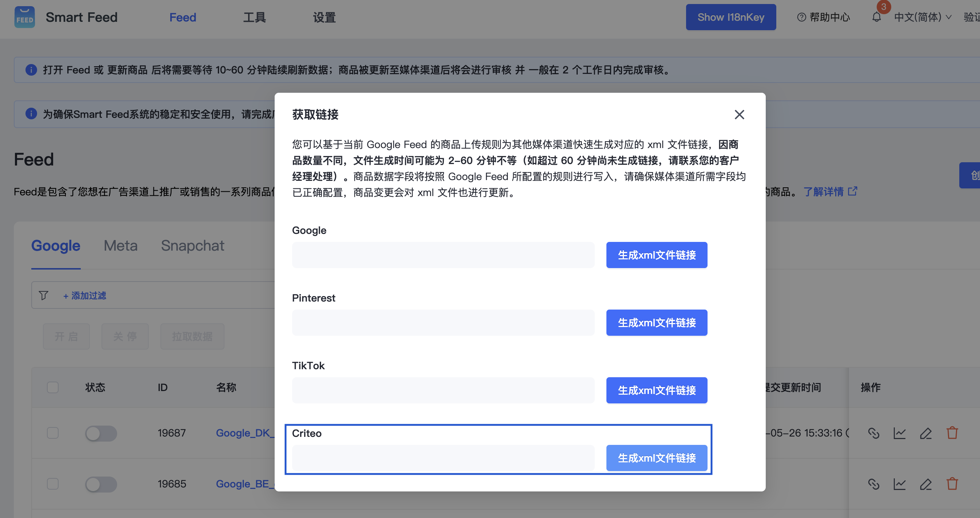Image resolution: width=980 pixels, height=518 pixels.
Task: Click the ID cell 19685
Action: pyautogui.click(x=172, y=484)
